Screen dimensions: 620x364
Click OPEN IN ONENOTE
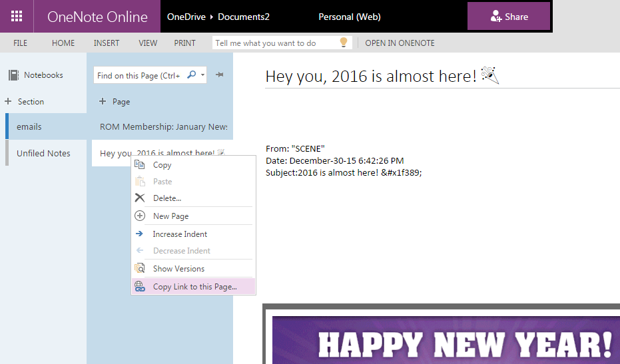click(400, 43)
